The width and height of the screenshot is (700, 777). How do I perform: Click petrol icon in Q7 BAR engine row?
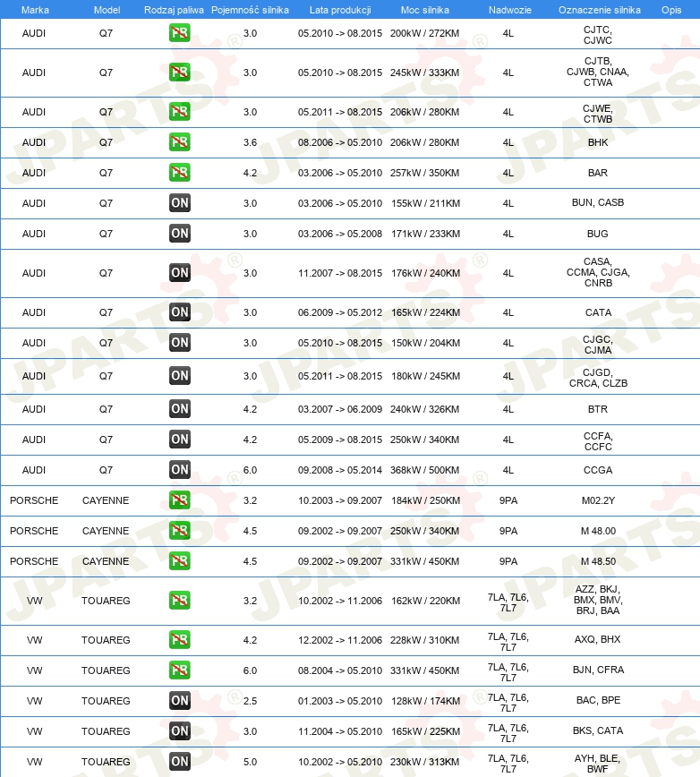click(179, 173)
